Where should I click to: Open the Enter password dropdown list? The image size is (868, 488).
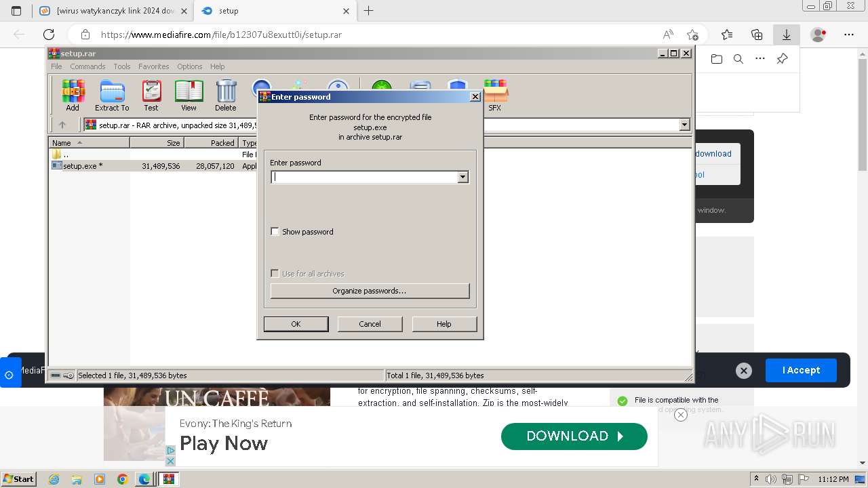click(x=463, y=178)
